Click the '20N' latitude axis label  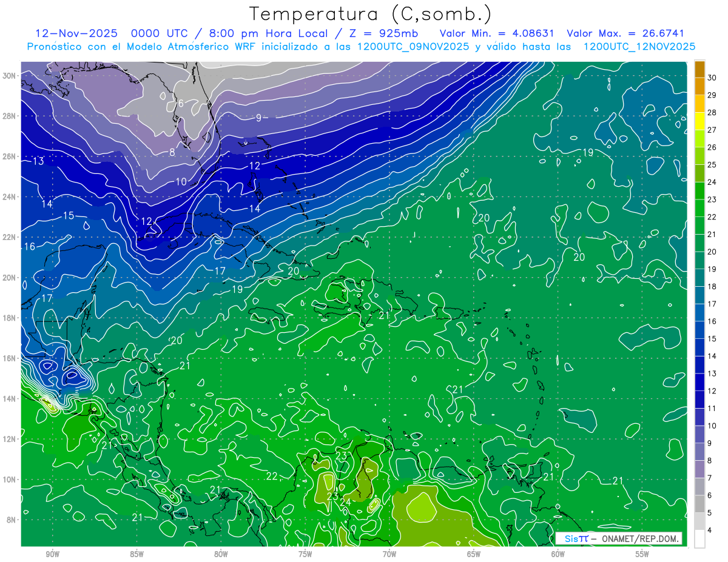pyautogui.click(x=9, y=278)
